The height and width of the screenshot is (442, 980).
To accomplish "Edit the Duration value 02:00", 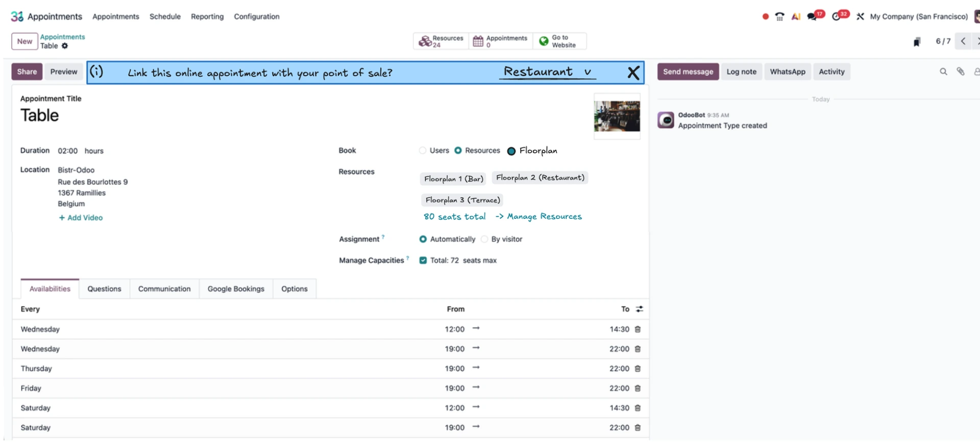I will [67, 151].
